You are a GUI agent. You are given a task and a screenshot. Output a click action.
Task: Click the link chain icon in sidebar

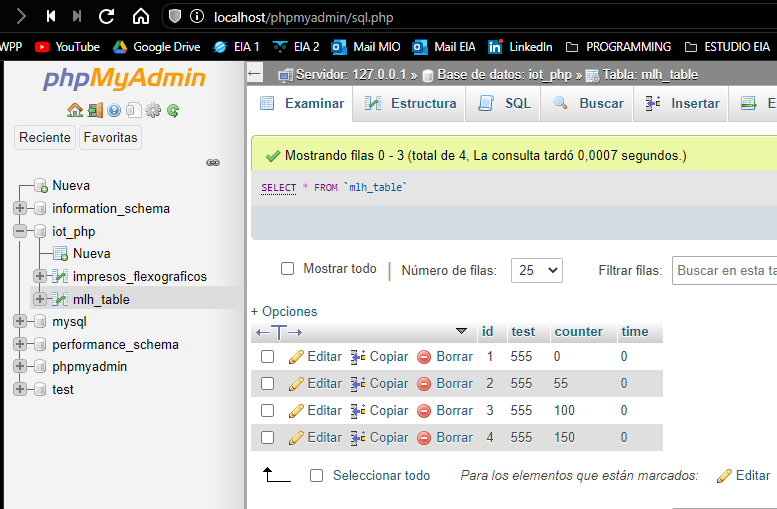[213, 163]
